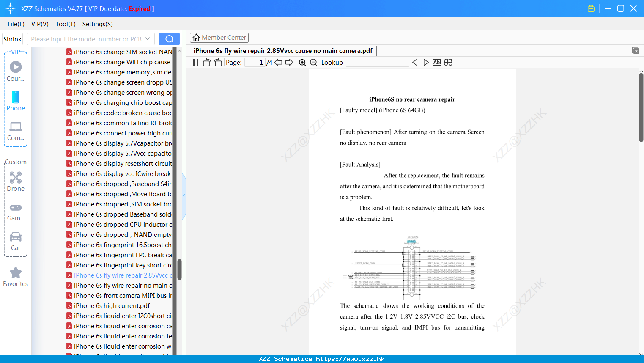Open iPhone 6s common failing RF file
The height and width of the screenshot is (363, 644).
[x=119, y=123]
